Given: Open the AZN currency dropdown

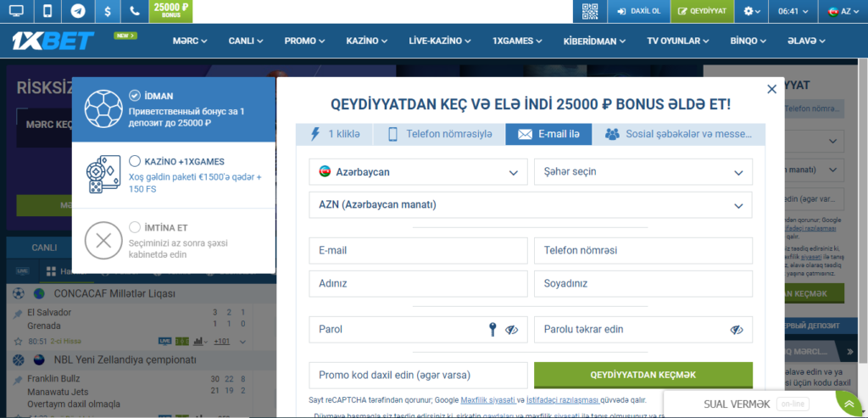Looking at the screenshot, I should [531, 205].
